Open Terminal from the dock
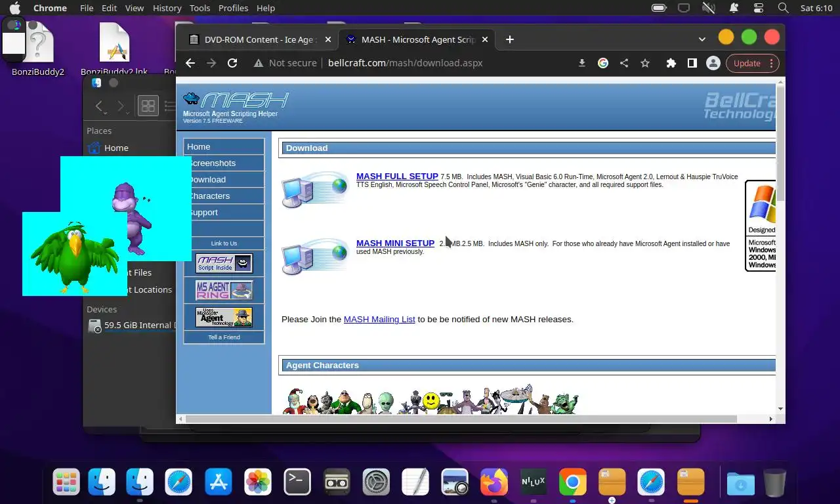Screen dimensions: 840x504 click(297, 482)
